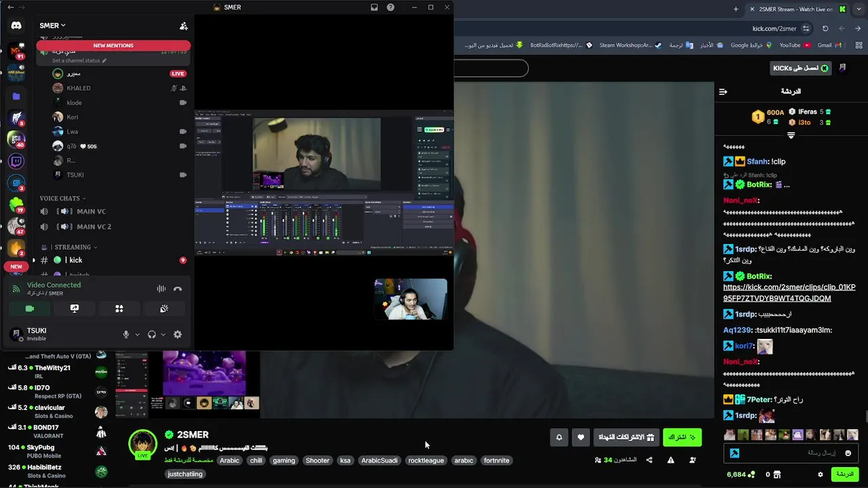
Task: Reload the Kick browser page
Action: click(x=825, y=28)
